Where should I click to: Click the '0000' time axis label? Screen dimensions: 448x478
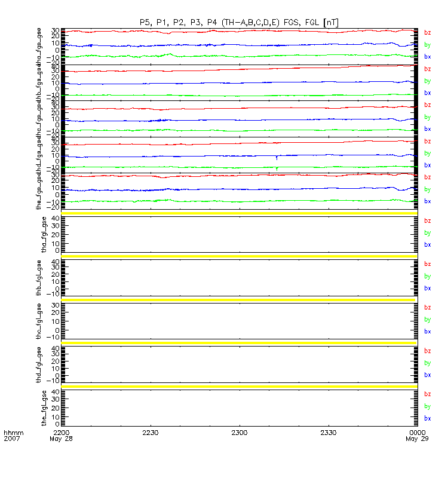point(417,433)
